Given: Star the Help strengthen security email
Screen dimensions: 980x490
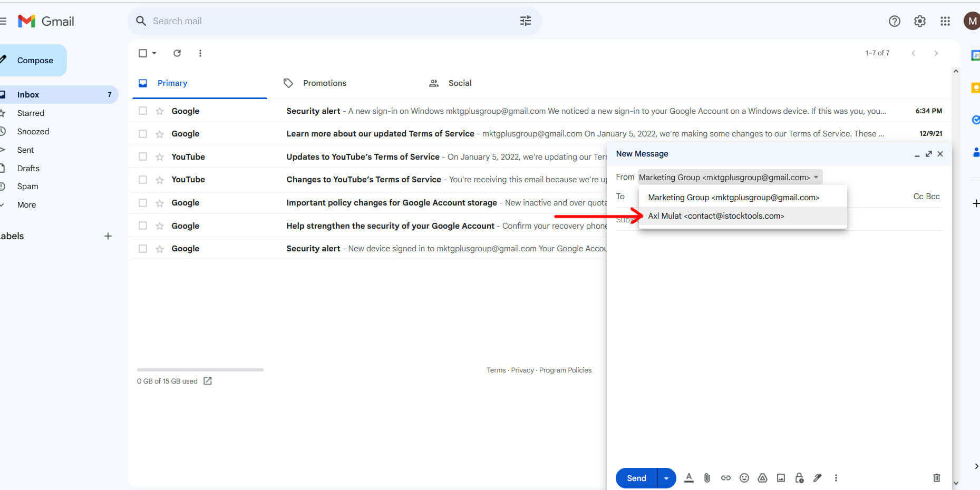Looking at the screenshot, I should coord(160,226).
